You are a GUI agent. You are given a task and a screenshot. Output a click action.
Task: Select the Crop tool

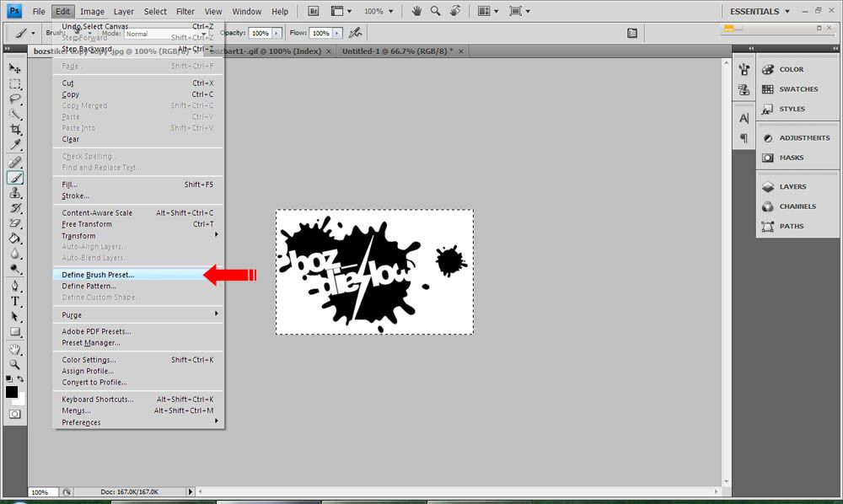[14, 130]
